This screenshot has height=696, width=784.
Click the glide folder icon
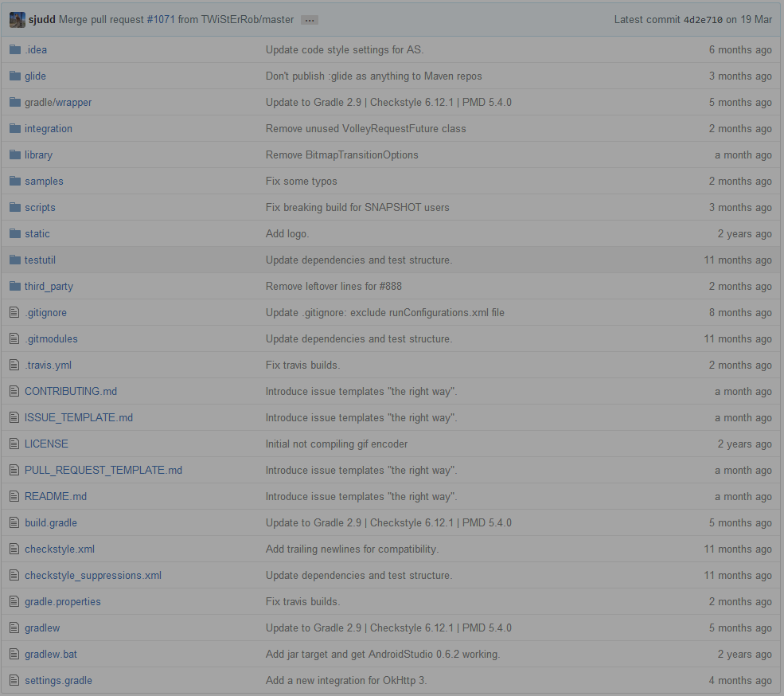coord(14,76)
